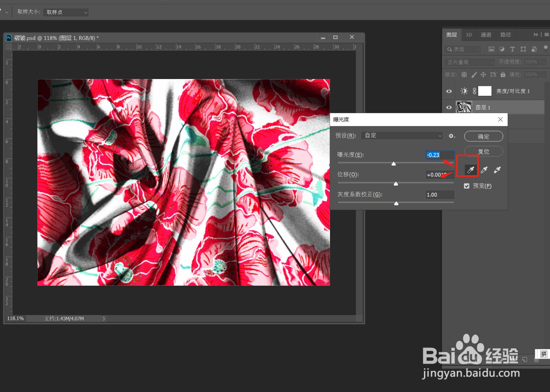Switch to the 路径 paths tab
The width and height of the screenshot is (550, 392).
click(505, 35)
